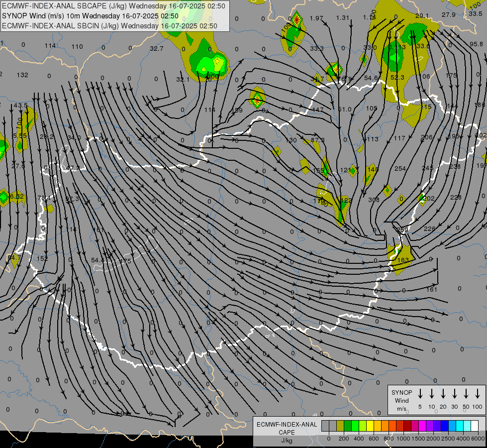Click the wind arrow above the 20 m/s label
This screenshot has height=448, width=487.
pos(443,394)
